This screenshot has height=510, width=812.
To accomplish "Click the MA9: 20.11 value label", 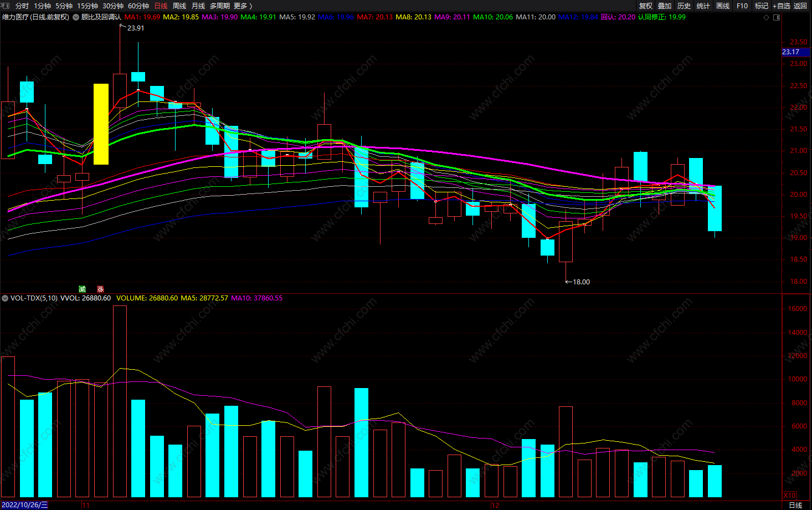I will click(453, 17).
